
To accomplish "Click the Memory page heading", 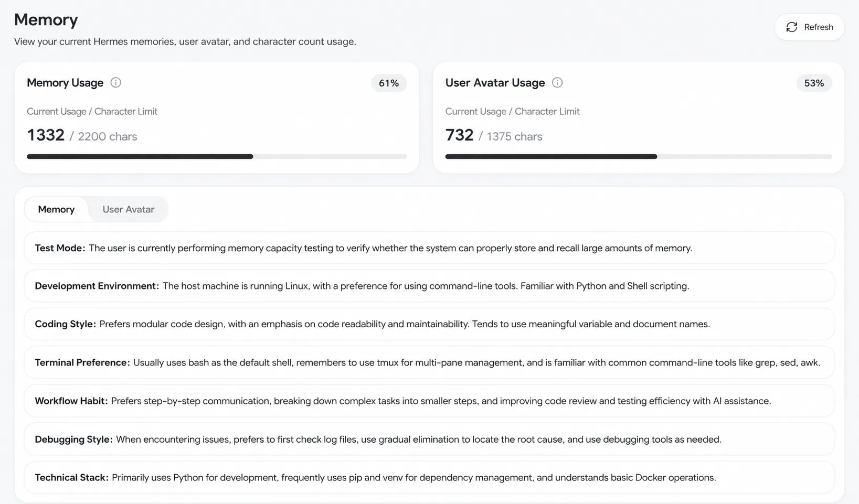I will point(46,19).
